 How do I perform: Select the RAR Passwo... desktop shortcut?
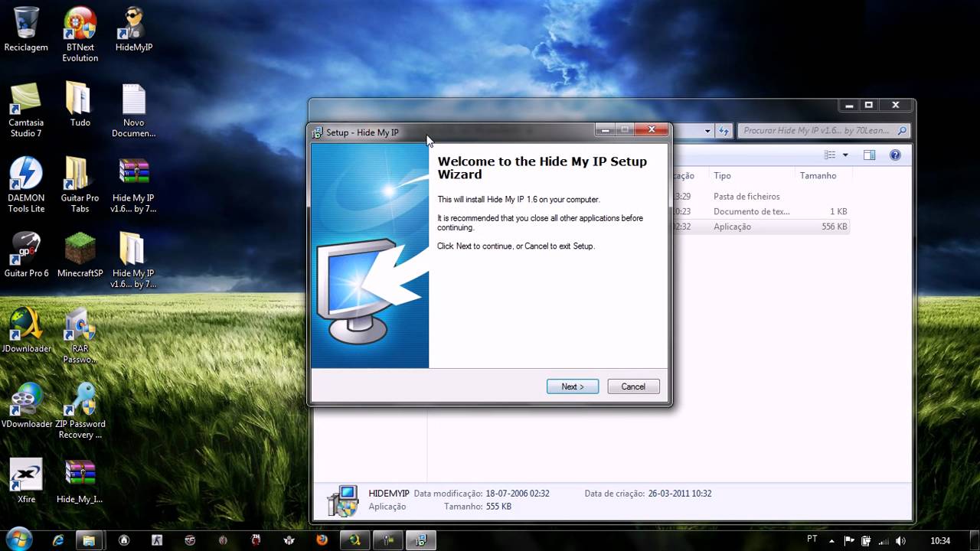point(80,335)
